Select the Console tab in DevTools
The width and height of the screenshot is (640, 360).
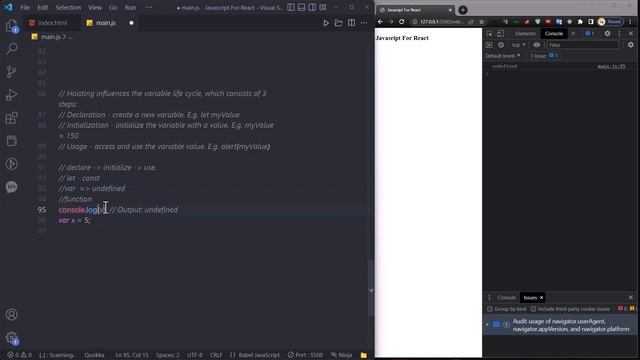[x=554, y=34]
